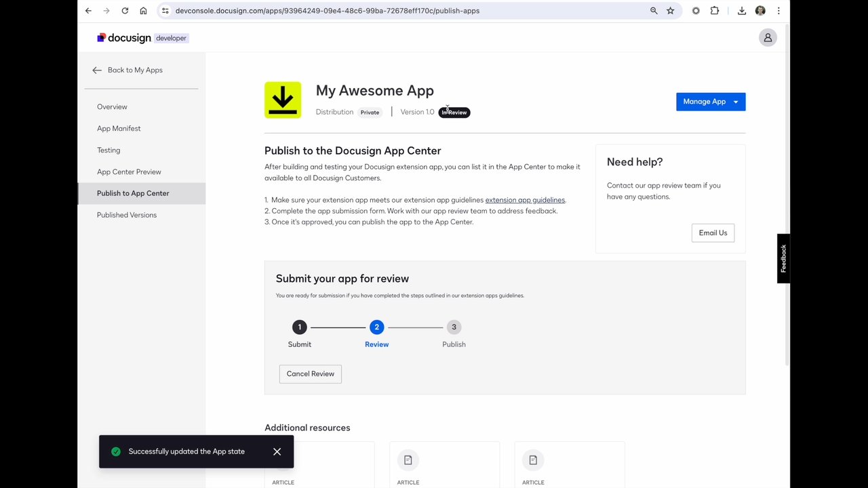Click the Chrome settings gear extension icon
The image size is (868, 488).
coord(696,11)
